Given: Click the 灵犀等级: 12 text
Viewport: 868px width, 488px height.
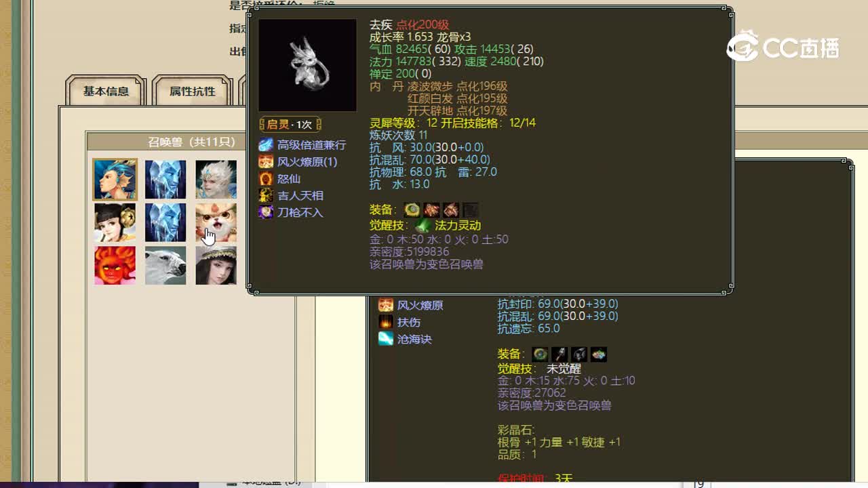Looking at the screenshot, I should [x=403, y=123].
